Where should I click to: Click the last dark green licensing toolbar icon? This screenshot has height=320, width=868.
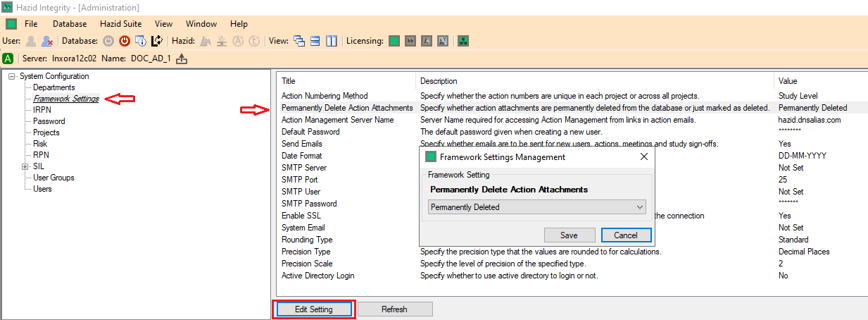pos(463,41)
